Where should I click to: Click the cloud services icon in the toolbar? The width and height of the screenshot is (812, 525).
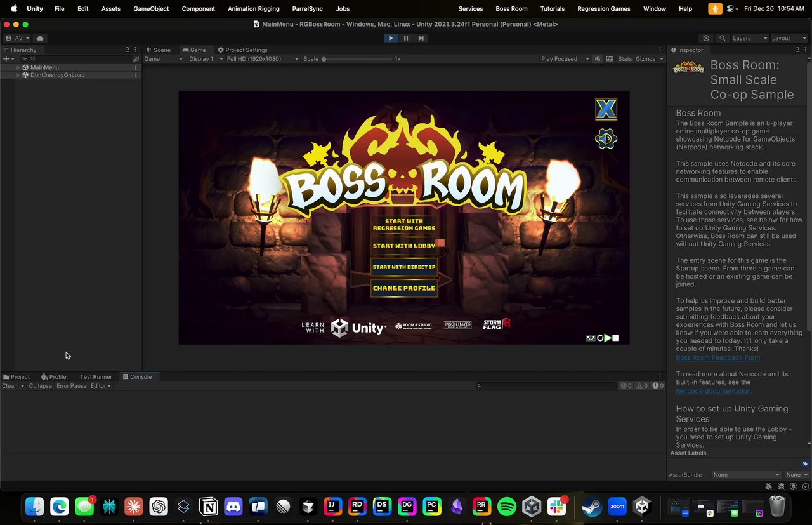40,38
